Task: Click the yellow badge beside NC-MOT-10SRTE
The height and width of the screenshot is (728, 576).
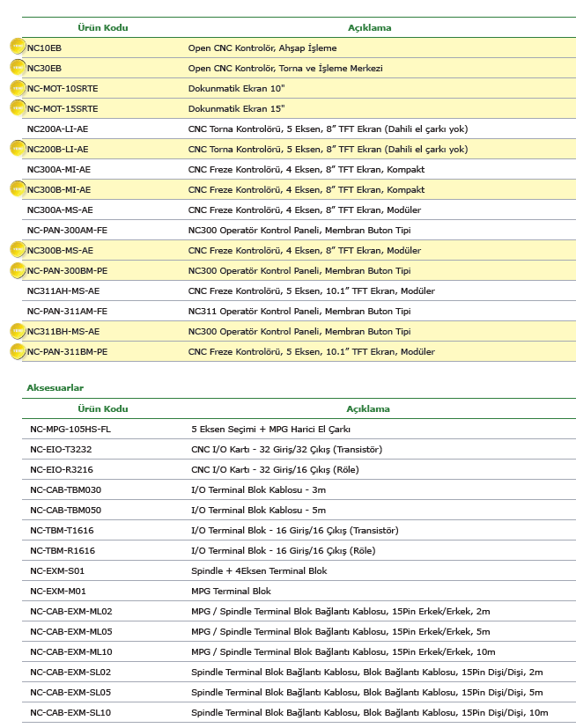Action: (x=18, y=87)
